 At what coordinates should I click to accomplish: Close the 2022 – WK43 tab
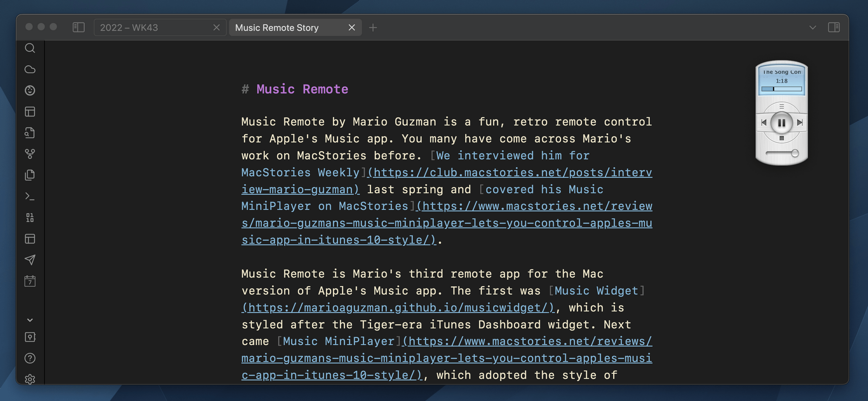(216, 28)
